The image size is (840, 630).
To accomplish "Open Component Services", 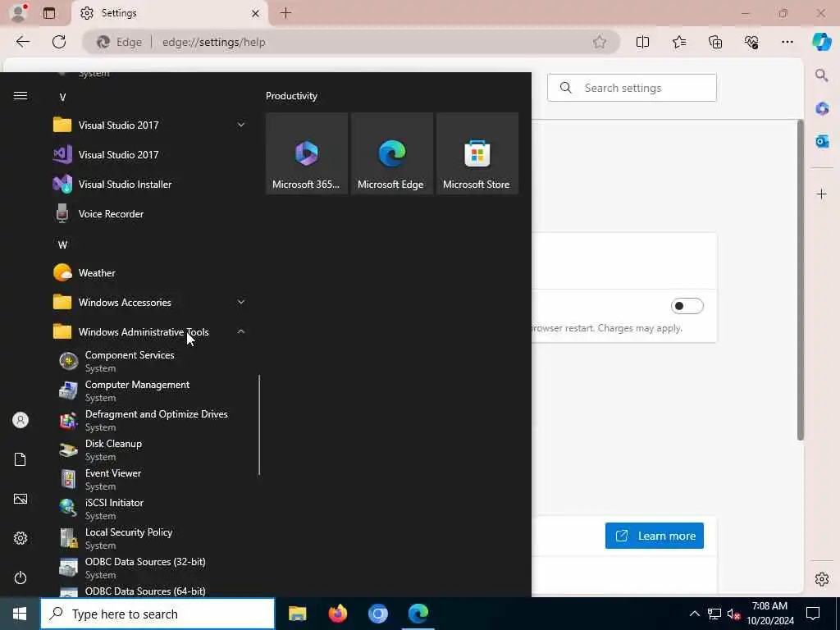I will tap(150, 362).
